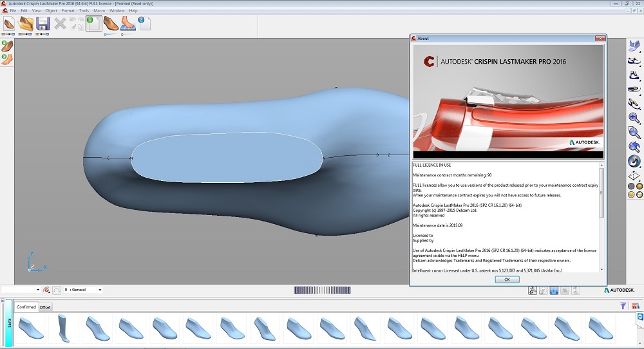Open the Tools menu

[84, 11]
